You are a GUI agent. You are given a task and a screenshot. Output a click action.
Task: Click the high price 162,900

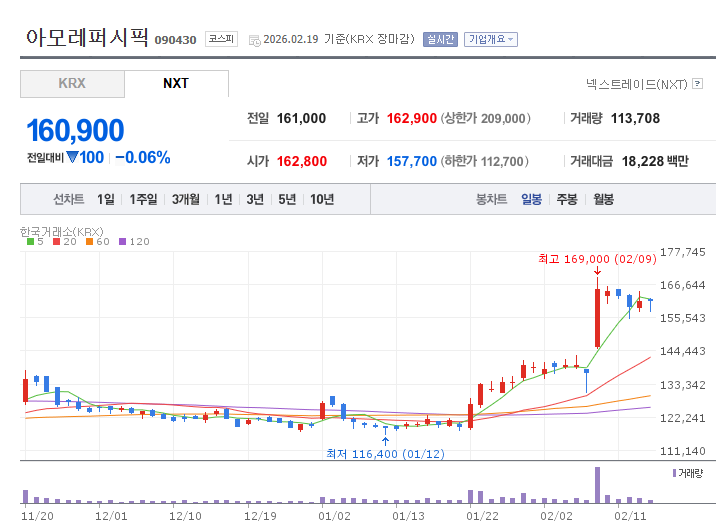[x=412, y=119]
